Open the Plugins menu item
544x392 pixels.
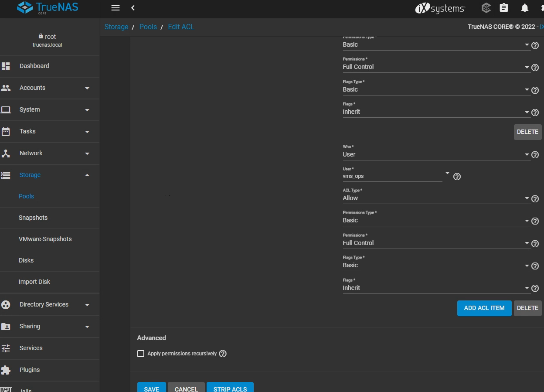(x=50, y=370)
